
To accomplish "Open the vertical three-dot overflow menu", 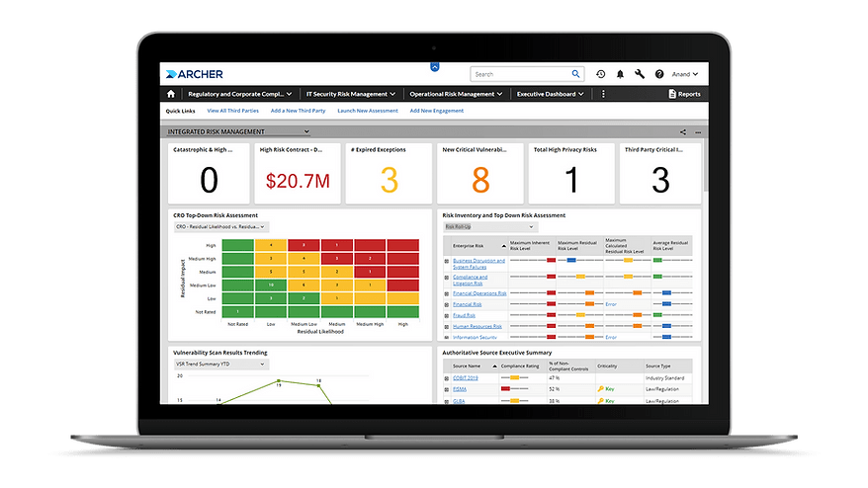I will pyautogui.click(x=603, y=94).
